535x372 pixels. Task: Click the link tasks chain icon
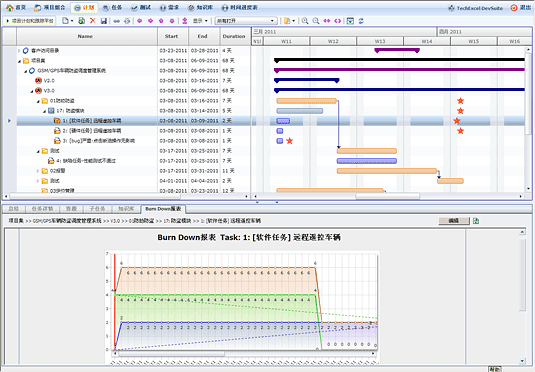117,21
